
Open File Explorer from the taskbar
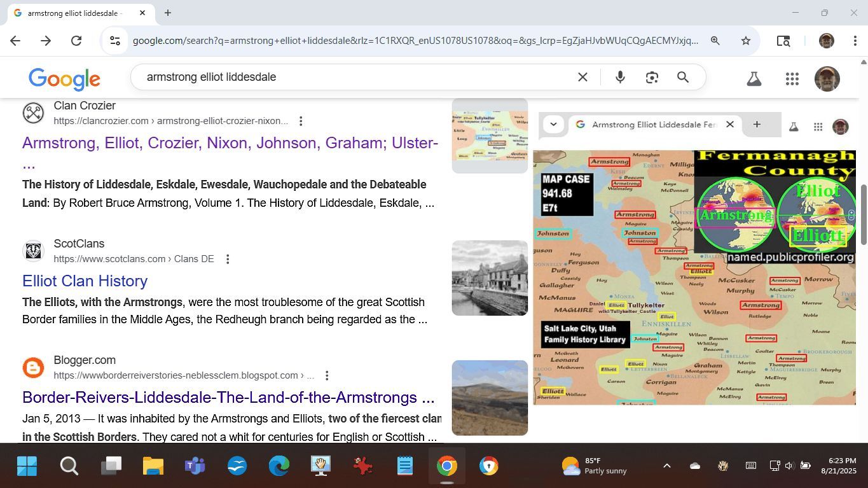coord(153,466)
